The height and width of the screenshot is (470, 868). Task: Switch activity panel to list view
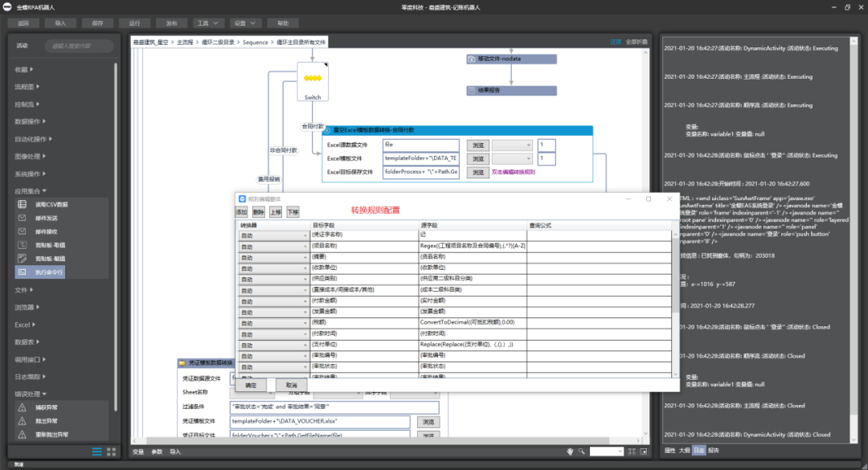click(97, 452)
